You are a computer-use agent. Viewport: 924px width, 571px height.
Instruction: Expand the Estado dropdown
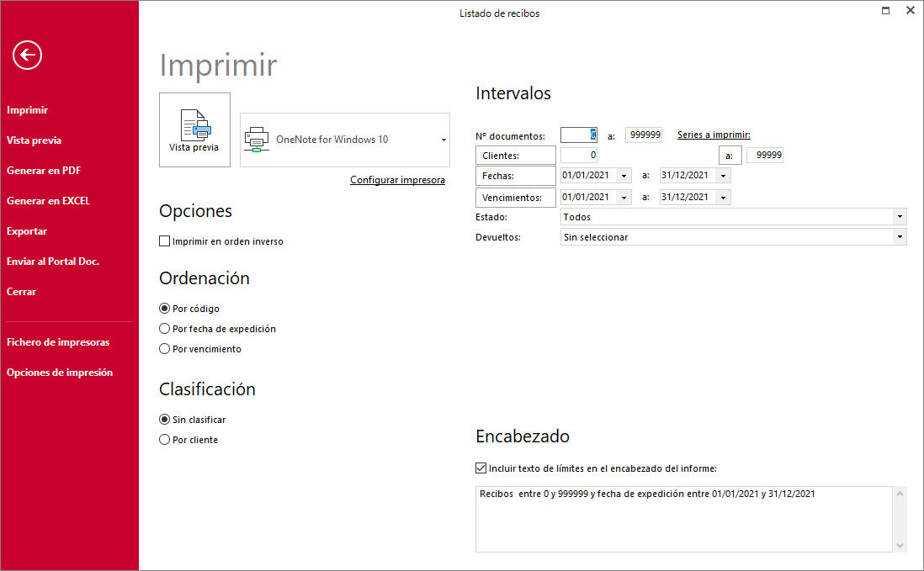point(900,217)
